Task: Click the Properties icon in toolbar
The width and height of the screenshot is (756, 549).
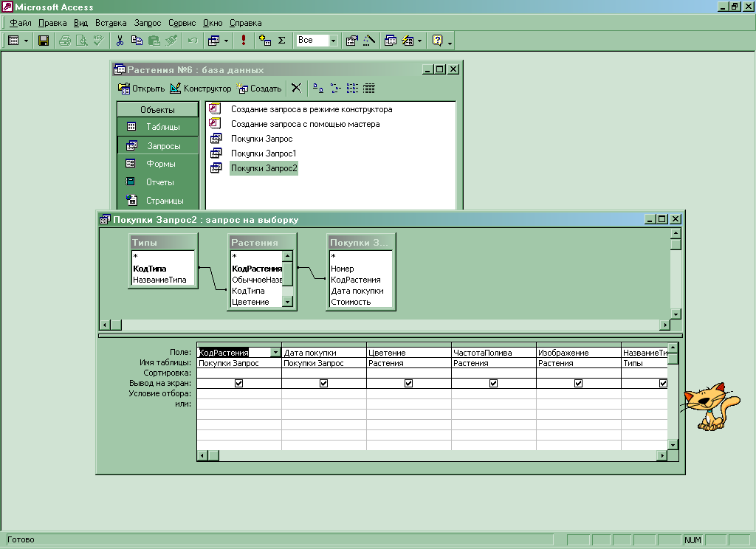Action: point(351,41)
